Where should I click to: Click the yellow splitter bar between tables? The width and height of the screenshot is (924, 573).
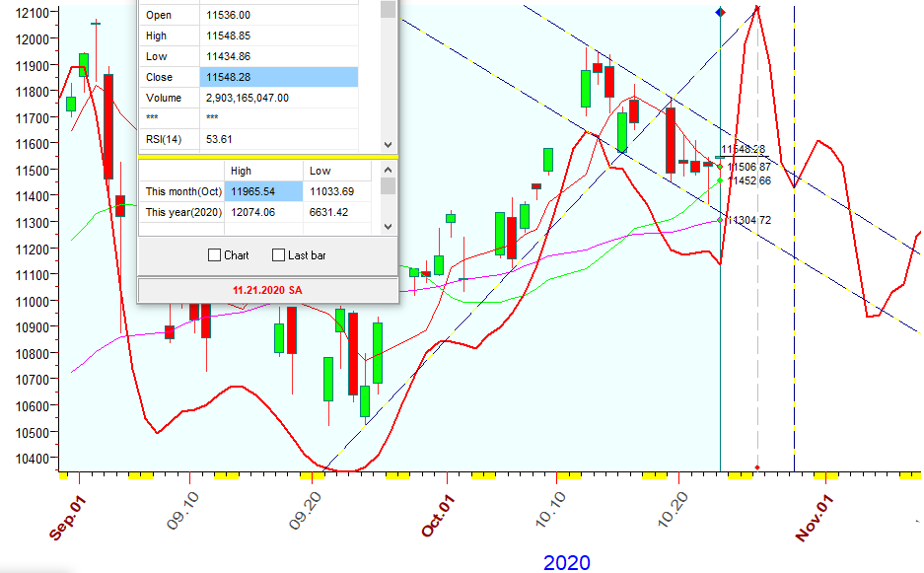[267, 157]
